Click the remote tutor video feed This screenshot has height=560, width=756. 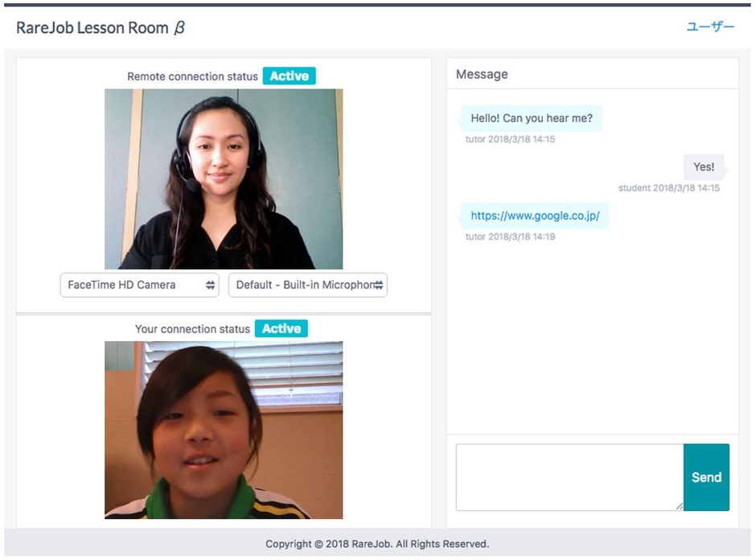pos(224,179)
